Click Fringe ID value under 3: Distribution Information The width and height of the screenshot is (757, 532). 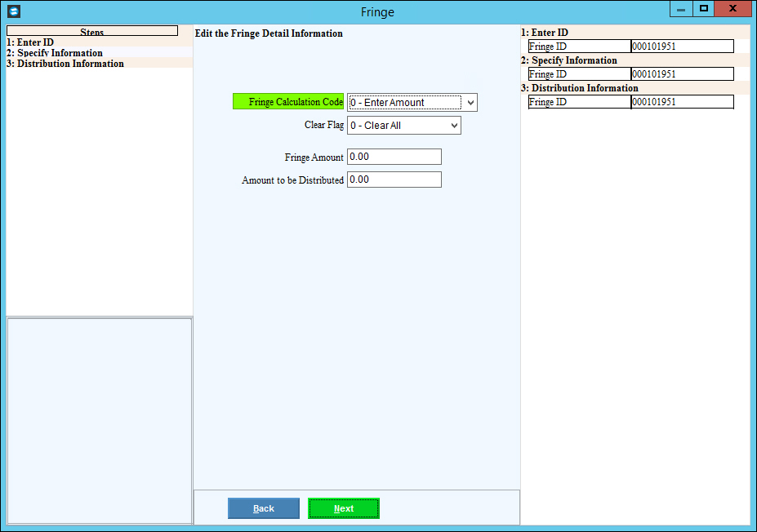tap(682, 102)
